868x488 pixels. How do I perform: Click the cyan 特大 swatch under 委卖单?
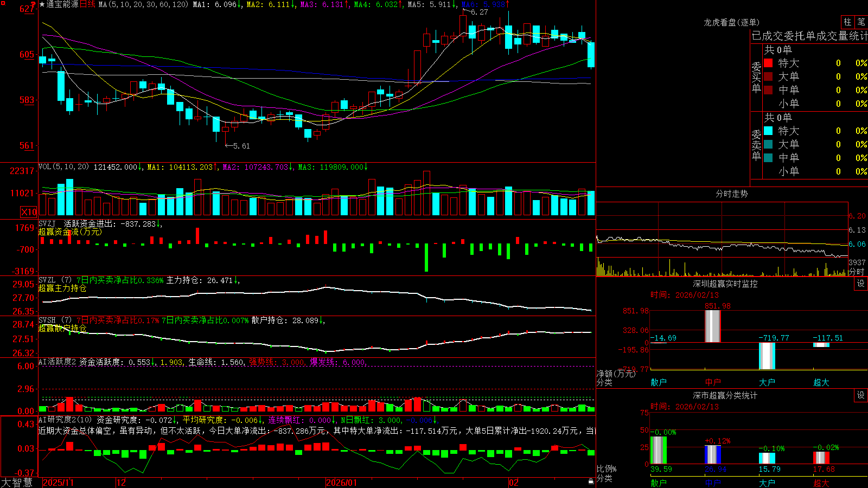click(768, 131)
